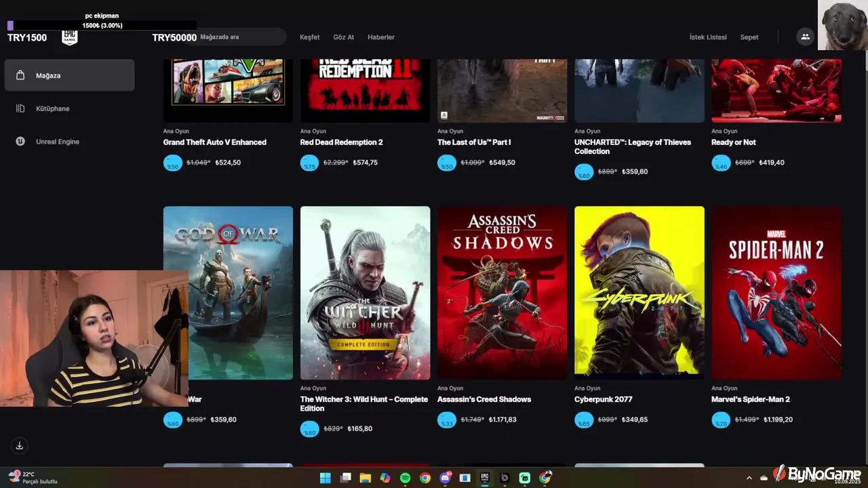Click the ₺1.171,83 price
Viewport: 868px width, 488px height.
click(502, 420)
